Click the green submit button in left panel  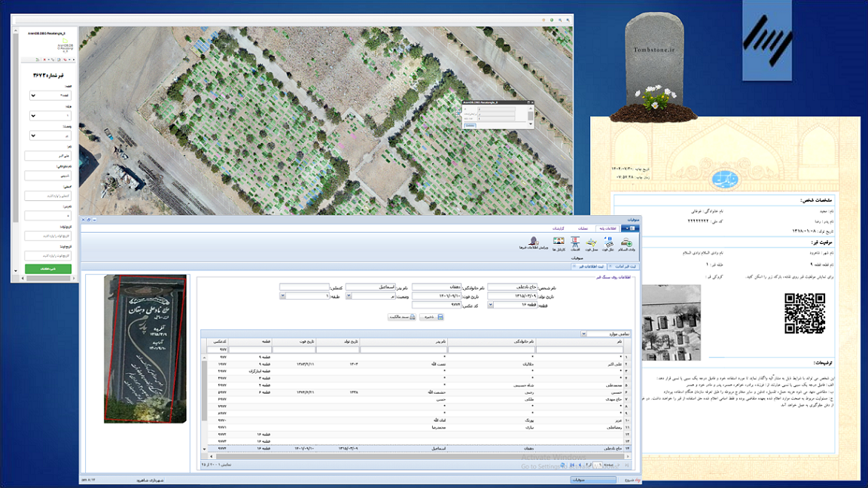click(48, 269)
